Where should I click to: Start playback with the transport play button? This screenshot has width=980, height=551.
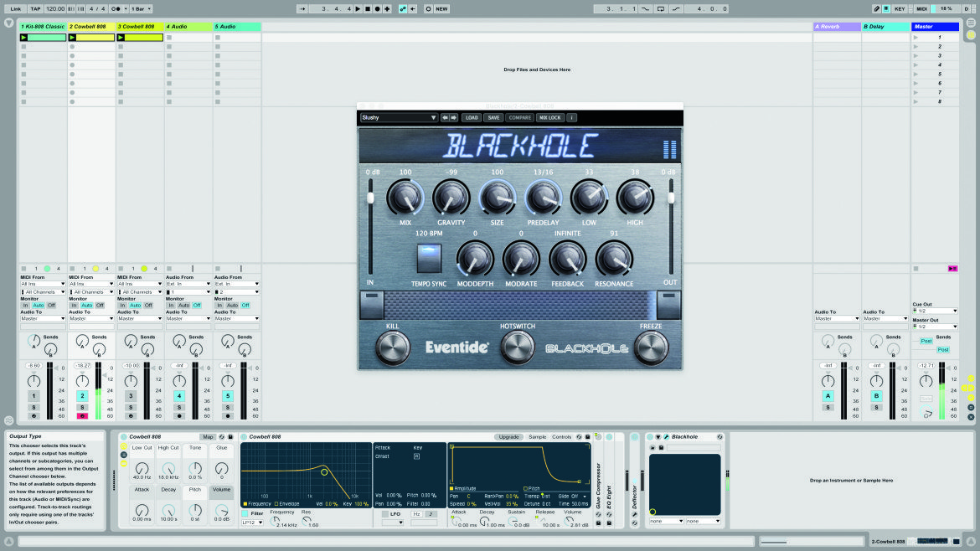coord(358,8)
